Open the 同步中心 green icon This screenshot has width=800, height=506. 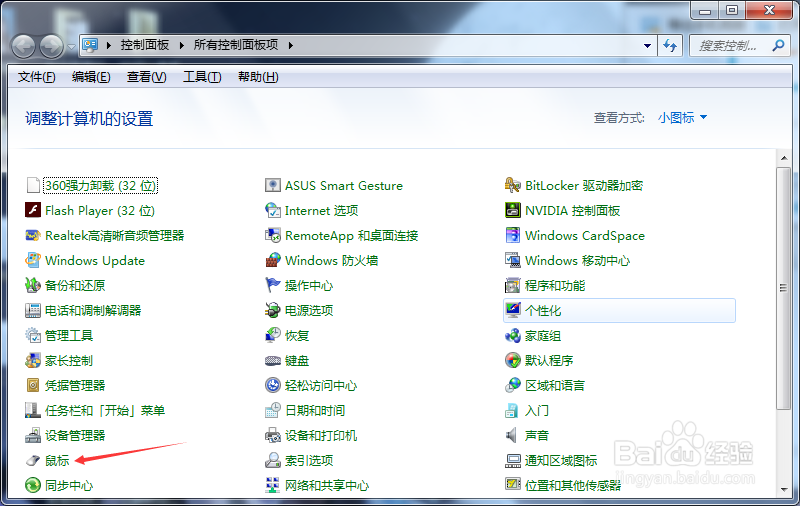click(x=33, y=485)
